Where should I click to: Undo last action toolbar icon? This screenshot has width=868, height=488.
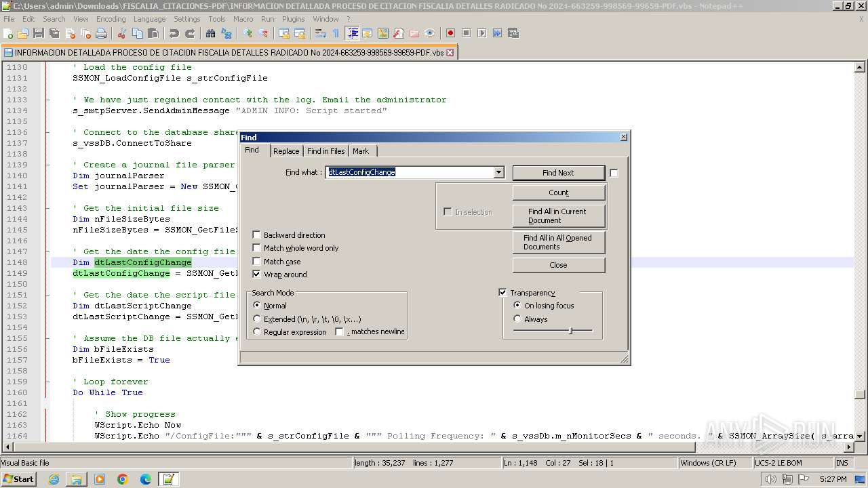(174, 33)
